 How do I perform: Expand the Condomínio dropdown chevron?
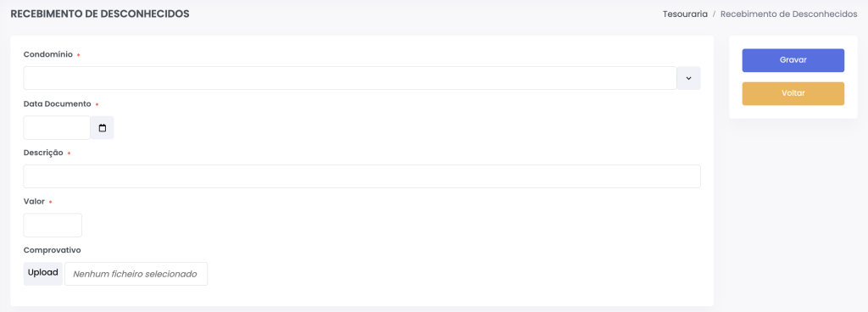(x=688, y=78)
